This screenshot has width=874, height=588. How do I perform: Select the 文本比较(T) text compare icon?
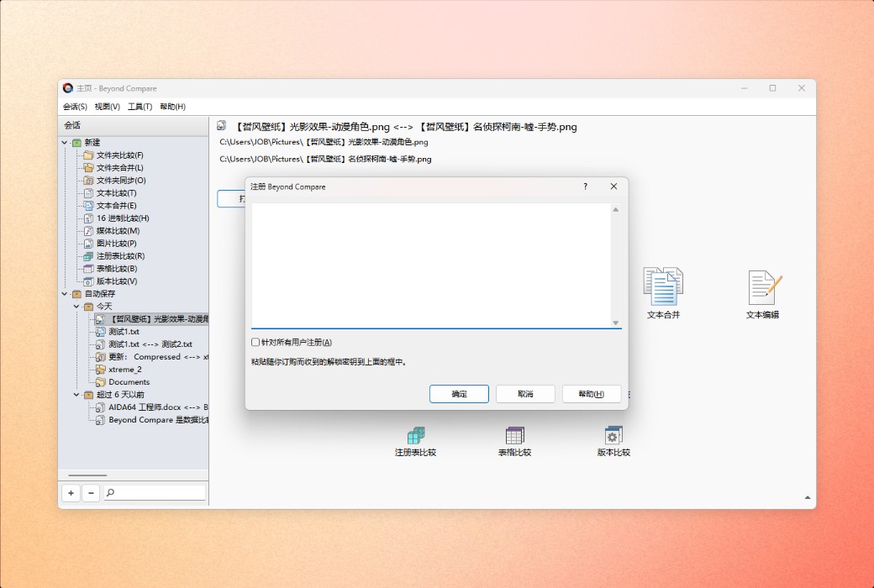pos(88,193)
